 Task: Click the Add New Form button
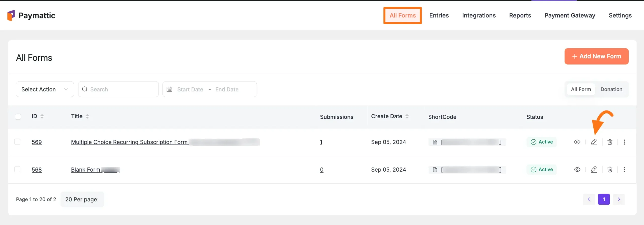pyautogui.click(x=596, y=56)
